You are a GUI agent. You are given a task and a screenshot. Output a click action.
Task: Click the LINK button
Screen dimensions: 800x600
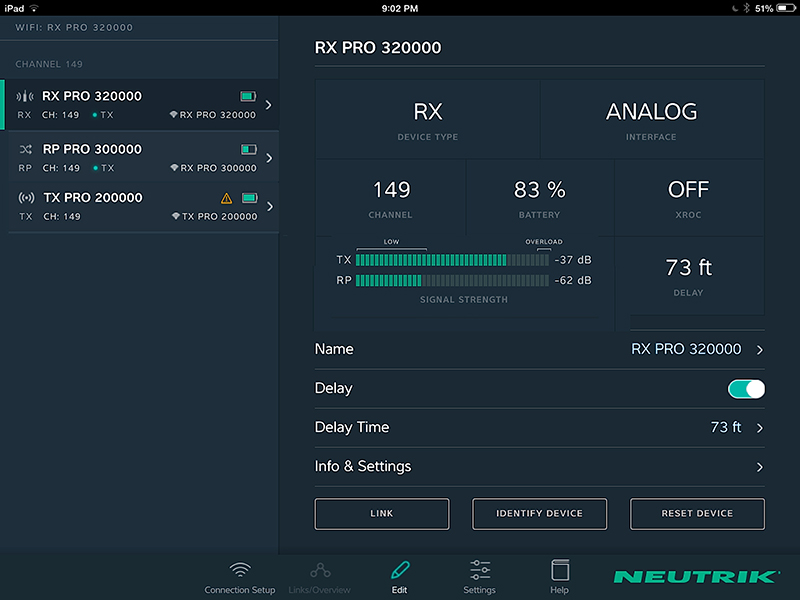(382, 514)
